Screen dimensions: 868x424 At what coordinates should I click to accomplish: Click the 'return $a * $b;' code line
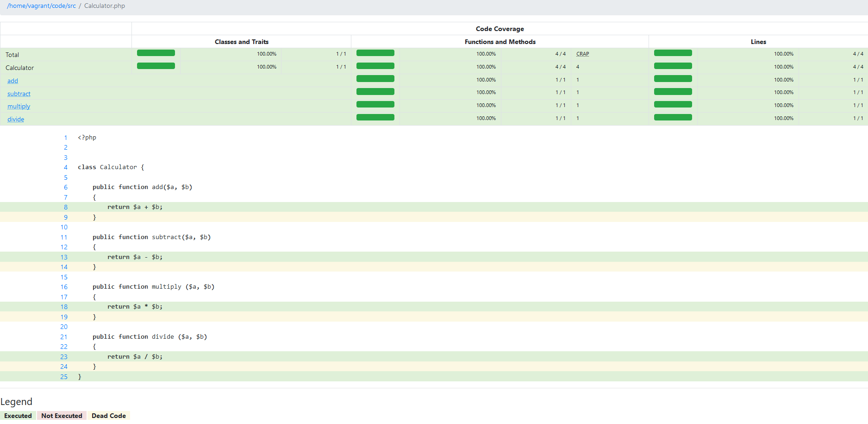tap(135, 307)
